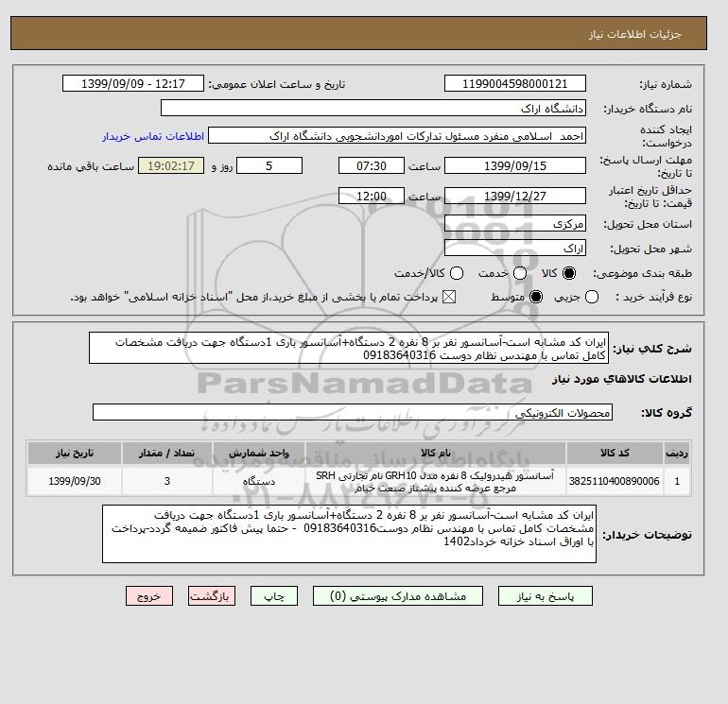Select the جزیی purchase type radio

(592, 297)
